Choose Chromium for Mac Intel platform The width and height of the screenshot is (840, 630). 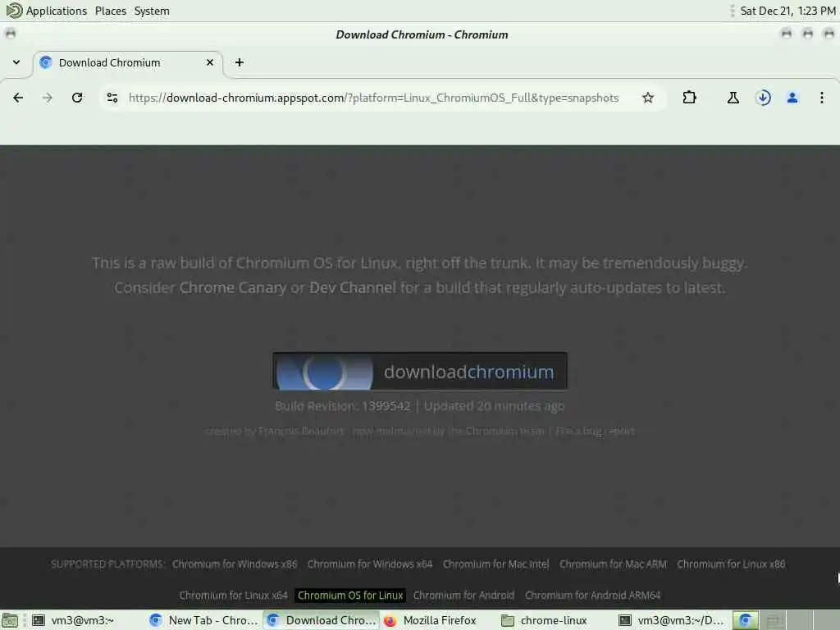[496, 564]
